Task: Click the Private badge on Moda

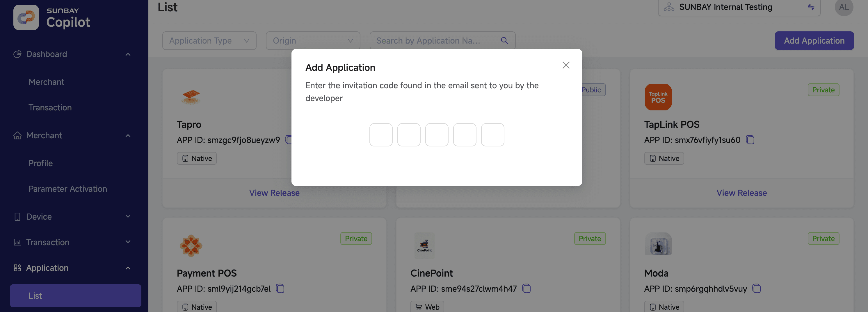Action: tap(823, 239)
